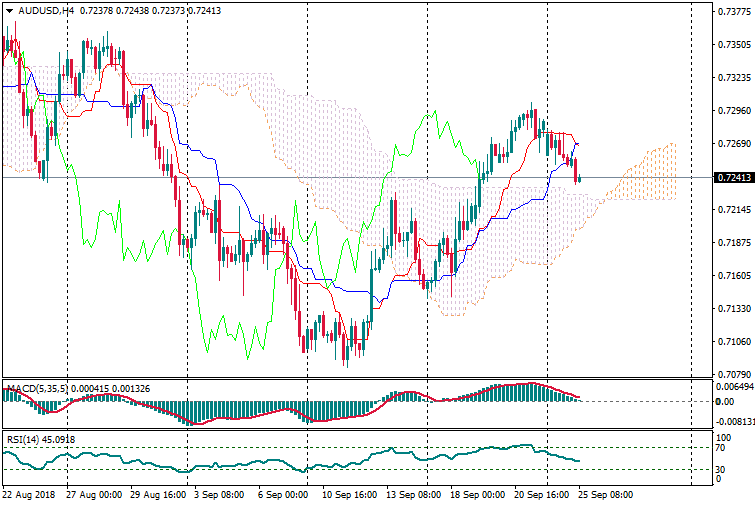
Task: Click the RSI(14) indicator label
Action: tap(24, 439)
